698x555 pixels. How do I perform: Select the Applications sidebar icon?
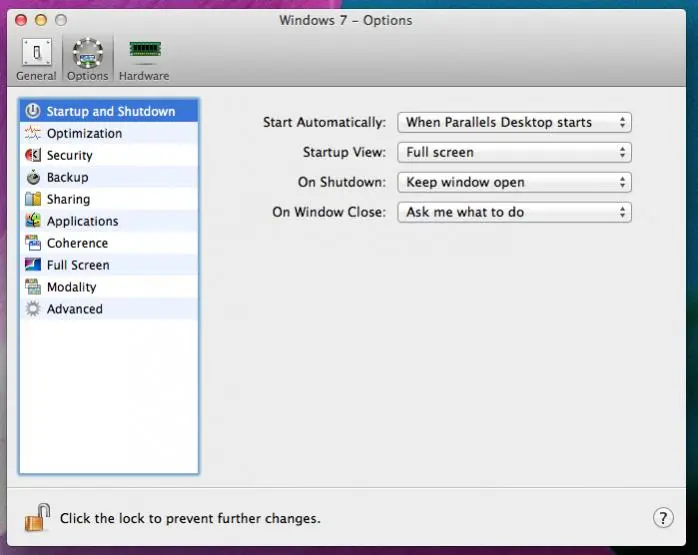32,221
